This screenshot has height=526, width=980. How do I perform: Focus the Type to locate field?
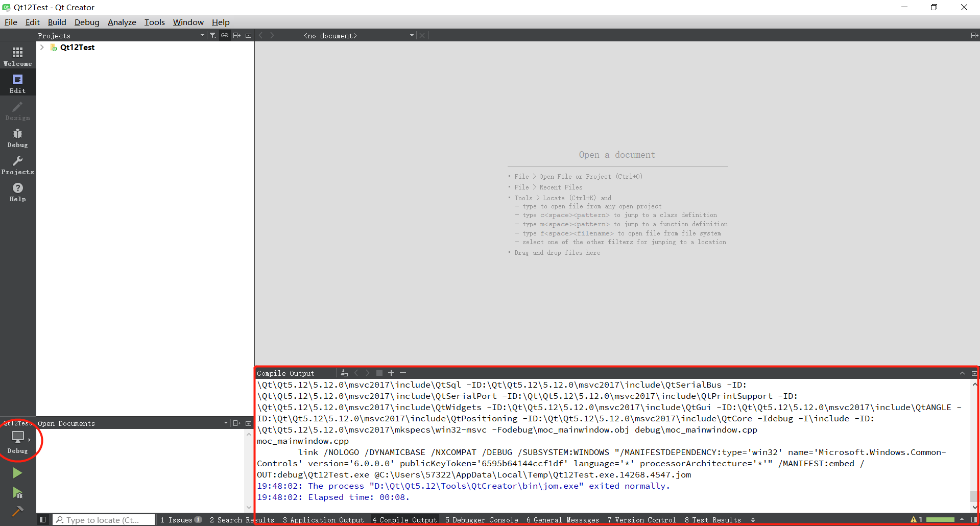click(104, 519)
